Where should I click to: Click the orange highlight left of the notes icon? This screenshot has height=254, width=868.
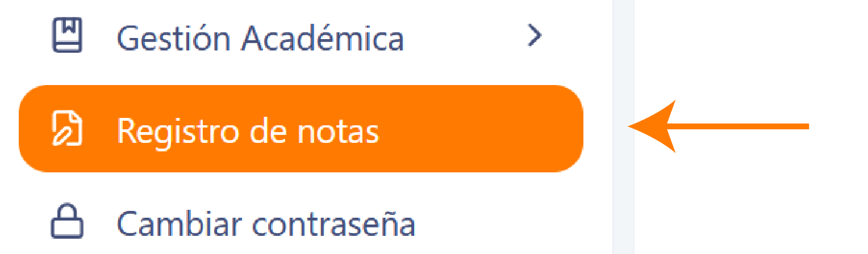[36, 129]
